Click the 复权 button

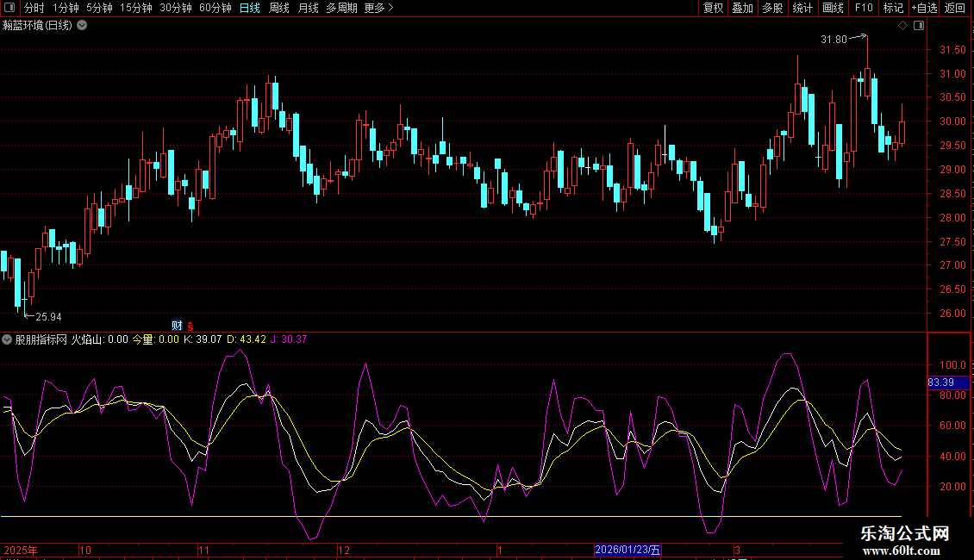[713, 9]
